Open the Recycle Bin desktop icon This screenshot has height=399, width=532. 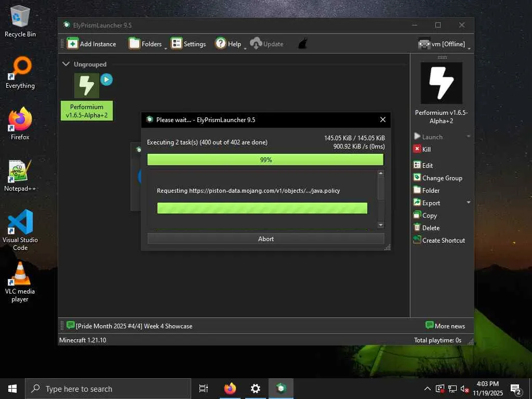point(20,21)
